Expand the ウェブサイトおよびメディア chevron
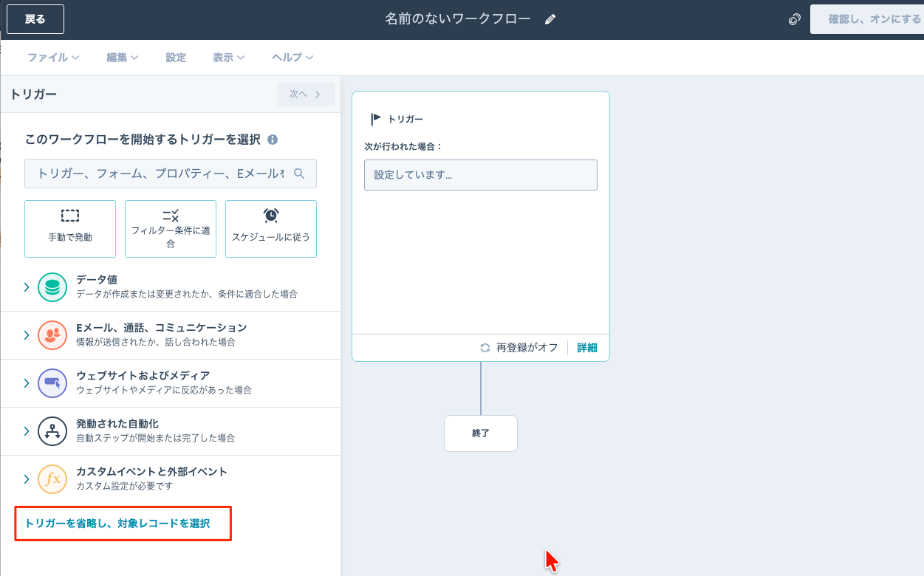 [x=26, y=383]
